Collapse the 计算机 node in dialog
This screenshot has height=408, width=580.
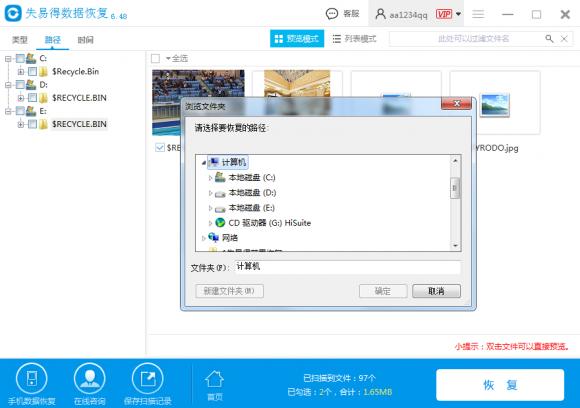pyautogui.click(x=203, y=162)
